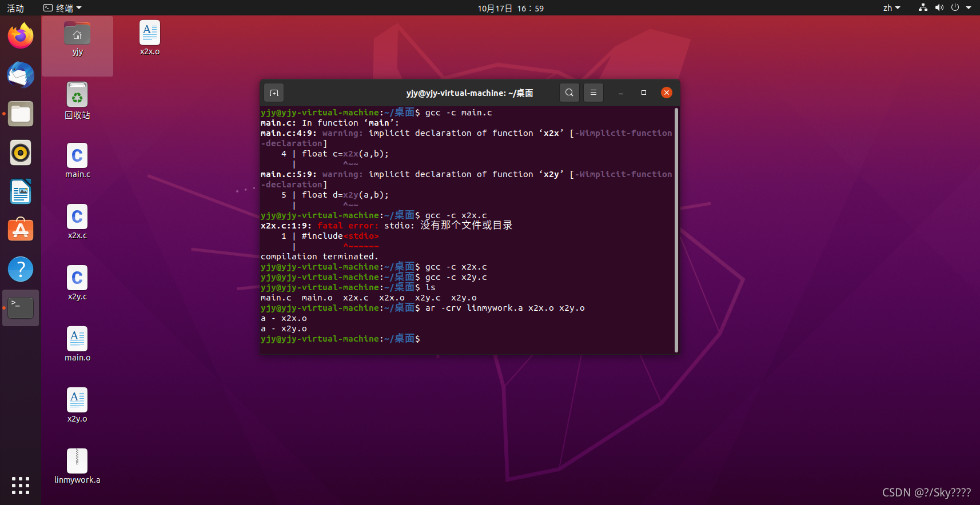Maximize the terminal window
Viewport: 980px width, 505px height.
coord(644,93)
